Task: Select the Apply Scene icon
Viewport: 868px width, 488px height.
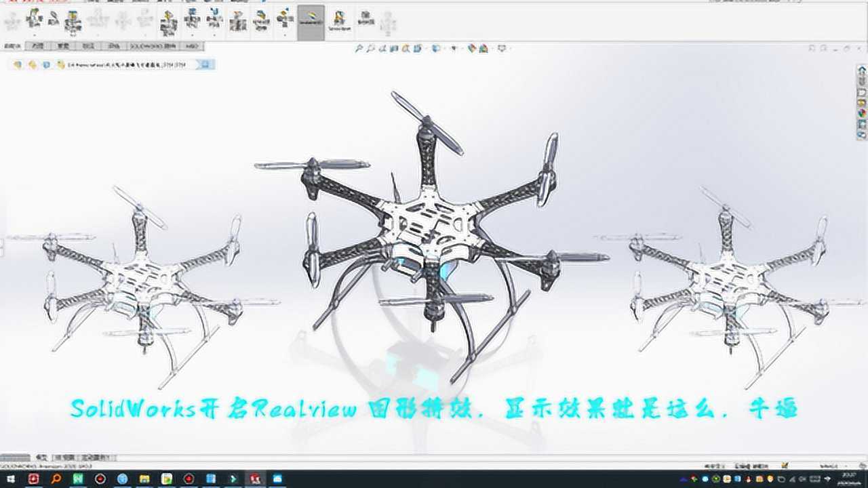Action: click(x=486, y=49)
